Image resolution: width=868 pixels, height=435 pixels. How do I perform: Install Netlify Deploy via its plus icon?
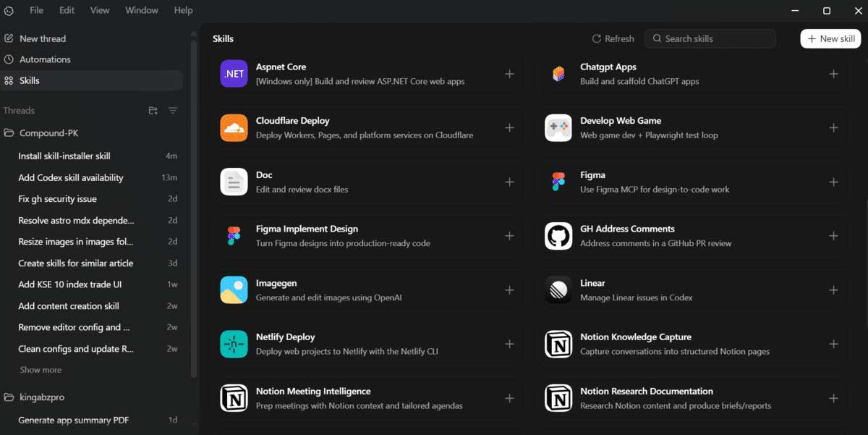tap(509, 344)
